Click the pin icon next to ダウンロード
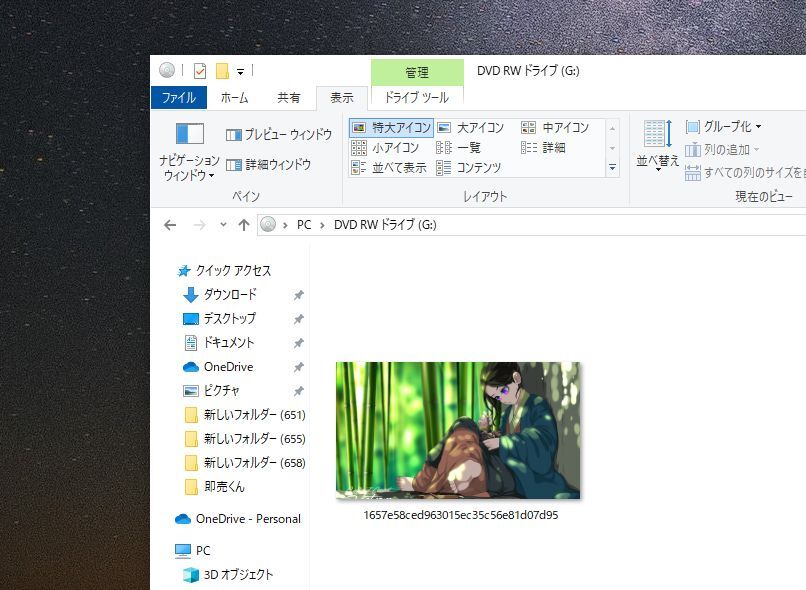 (x=298, y=295)
